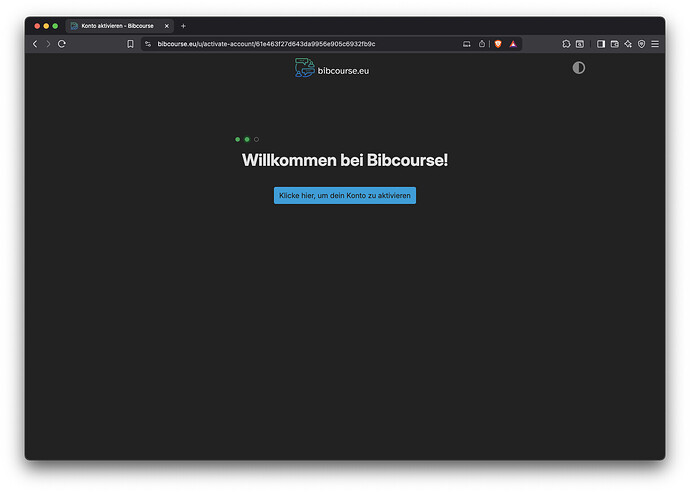The image size is (690, 493).
Task: Click the 'Klicke hier, um dein Konto zu aktivieren' button
Action: (x=345, y=195)
